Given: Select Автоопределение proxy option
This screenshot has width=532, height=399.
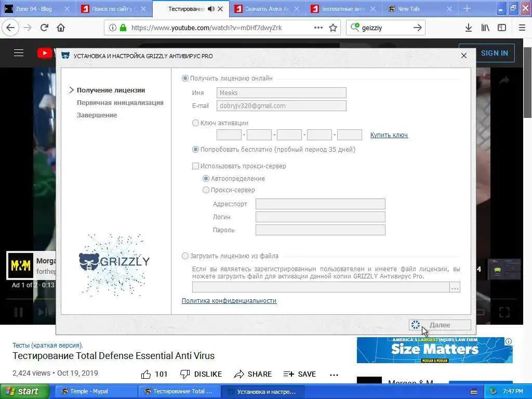Looking at the screenshot, I should pos(206,179).
